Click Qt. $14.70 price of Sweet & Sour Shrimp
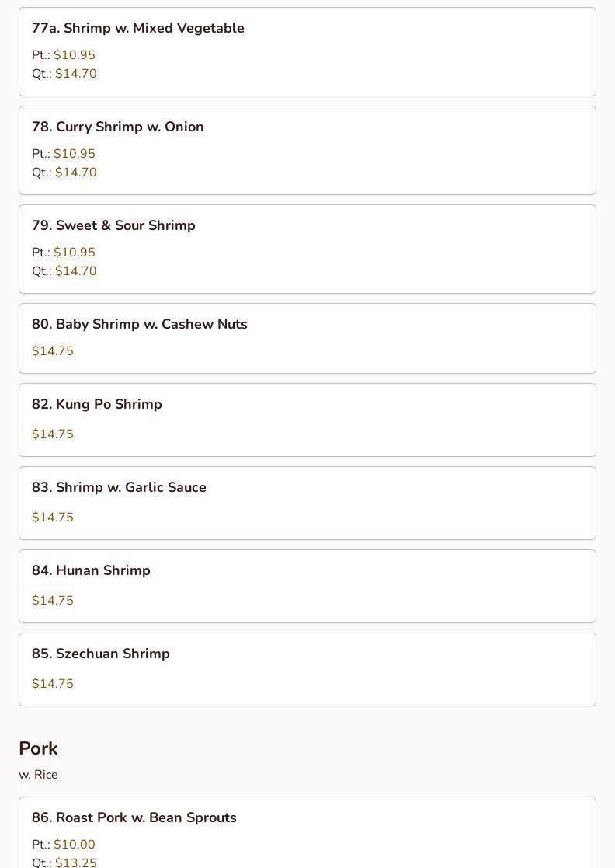Screen dimensions: 615x868 75,271
